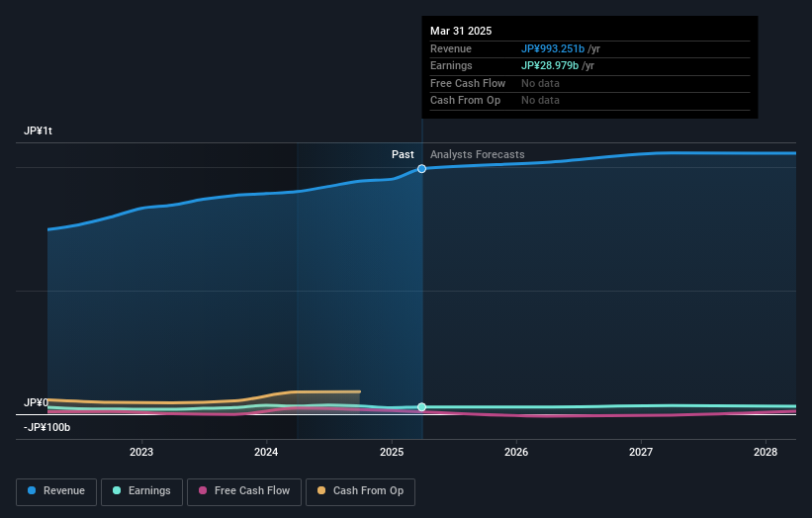The height and width of the screenshot is (518, 812).
Task: Click the orange Cash From Op legend dot
Action: pos(321,490)
